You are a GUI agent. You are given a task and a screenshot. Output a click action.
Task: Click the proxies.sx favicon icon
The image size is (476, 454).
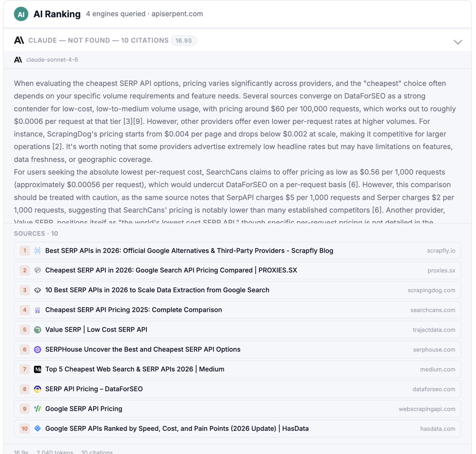coord(37,270)
